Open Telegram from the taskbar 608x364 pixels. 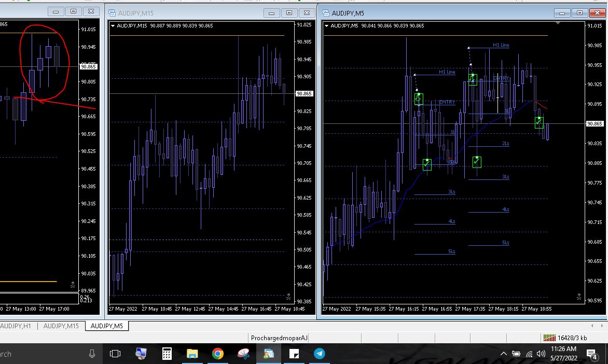tap(320, 354)
